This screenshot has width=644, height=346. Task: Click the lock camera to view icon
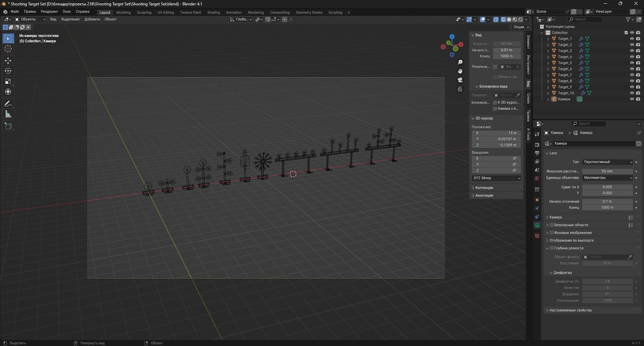pyautogui.click(x=460, y=89)
